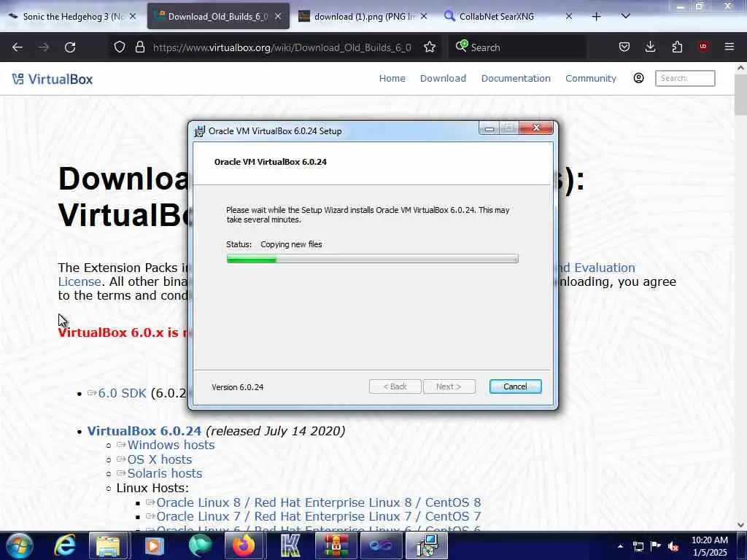This screenshot has width=747, height=560.
Task: Open the clock showing 10:20 AM
Action: [x=709, y=546]
